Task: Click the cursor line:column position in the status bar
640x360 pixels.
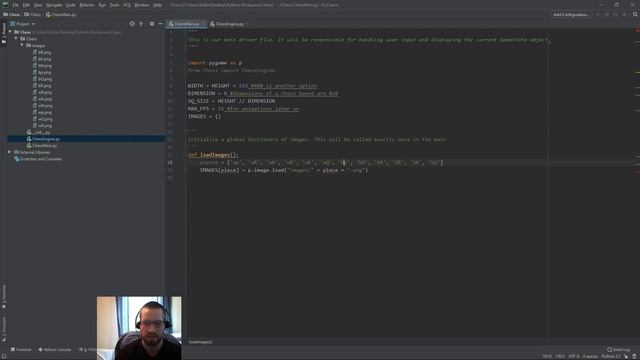Action: pyautogui.click(x=547, y=356)
